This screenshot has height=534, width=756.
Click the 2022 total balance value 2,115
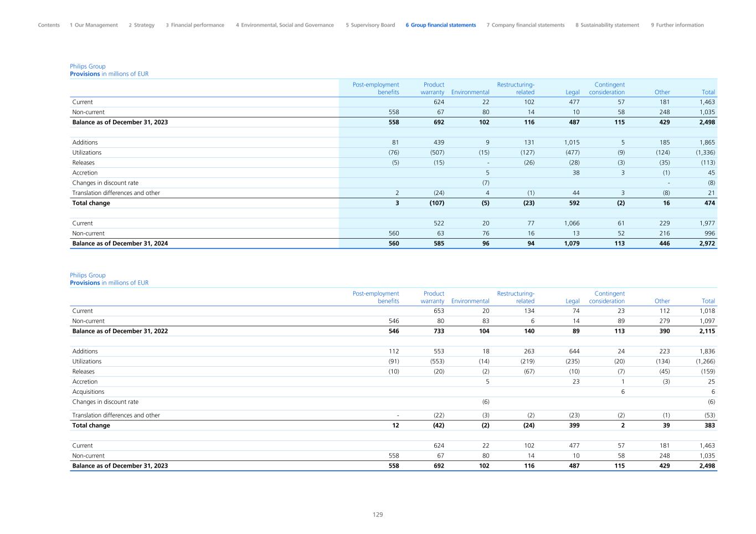[707, 331]
